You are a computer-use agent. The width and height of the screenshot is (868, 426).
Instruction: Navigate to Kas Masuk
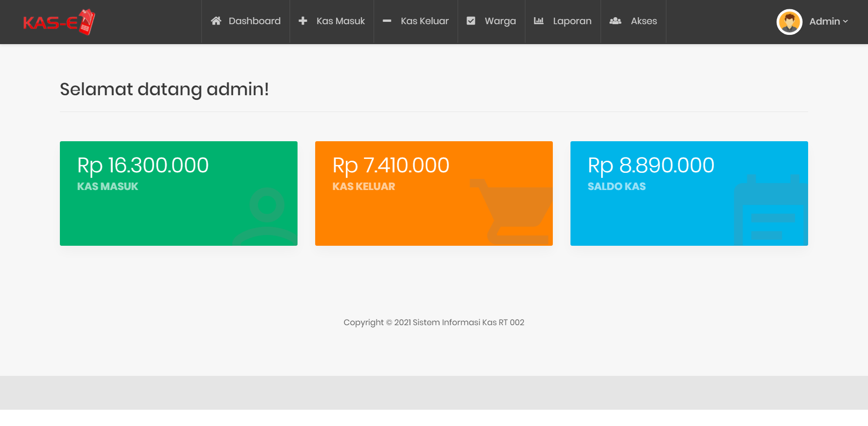[340, 21]
